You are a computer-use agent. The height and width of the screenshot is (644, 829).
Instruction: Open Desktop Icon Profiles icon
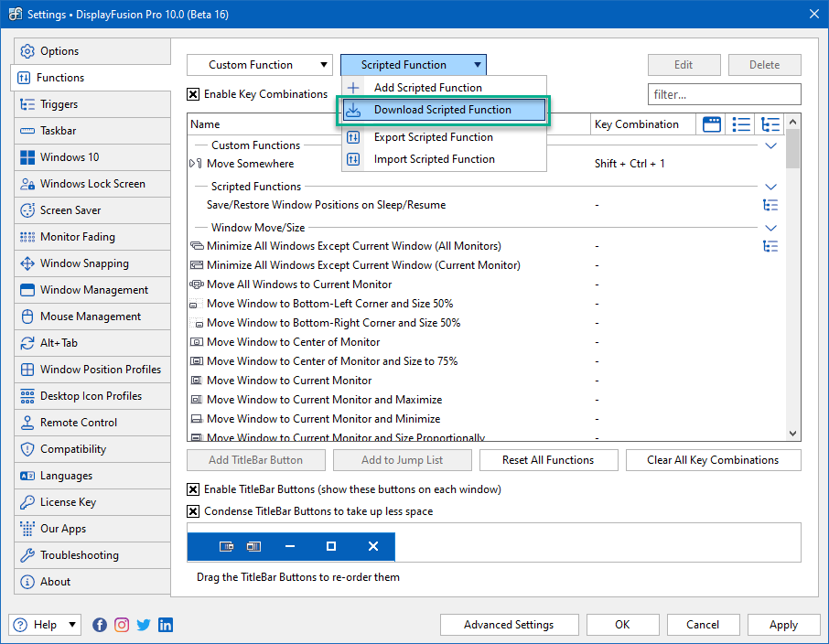tap(27, 396)
